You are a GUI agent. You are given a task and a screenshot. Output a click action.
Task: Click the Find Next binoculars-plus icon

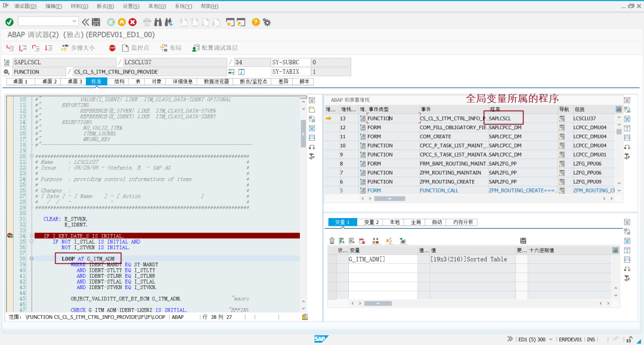pyautogui.click(x=169, y=22)
